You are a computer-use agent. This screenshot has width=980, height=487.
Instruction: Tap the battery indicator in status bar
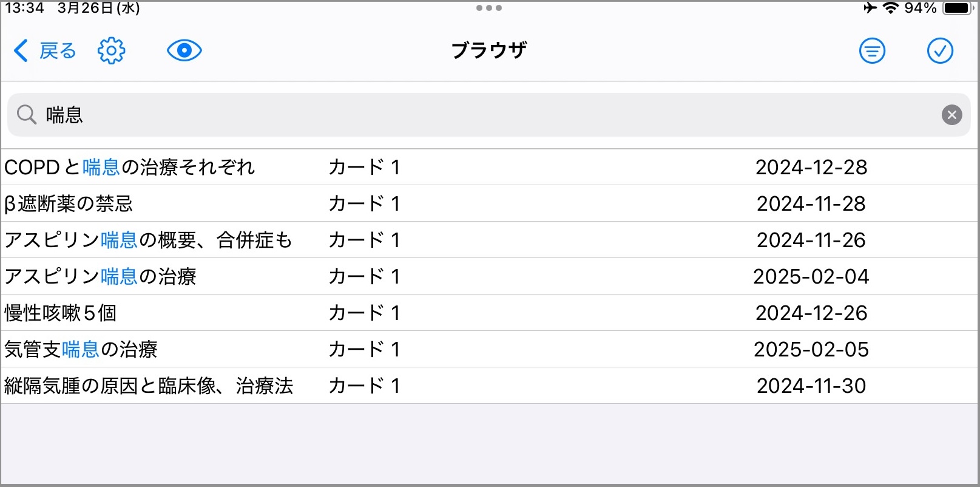(x=959, y=8)
